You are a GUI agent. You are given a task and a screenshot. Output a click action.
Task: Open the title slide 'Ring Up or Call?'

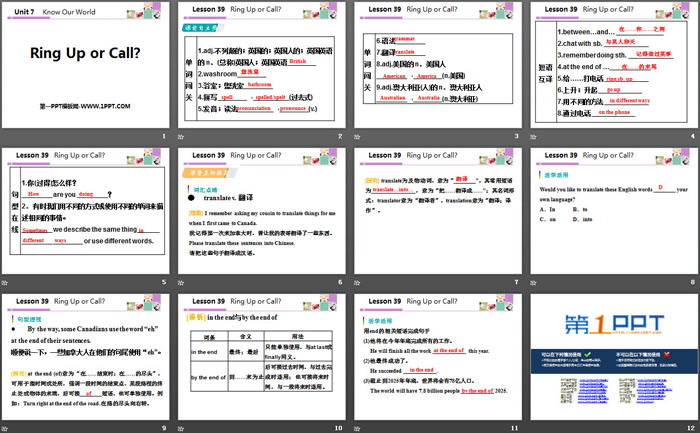point(85,65)
